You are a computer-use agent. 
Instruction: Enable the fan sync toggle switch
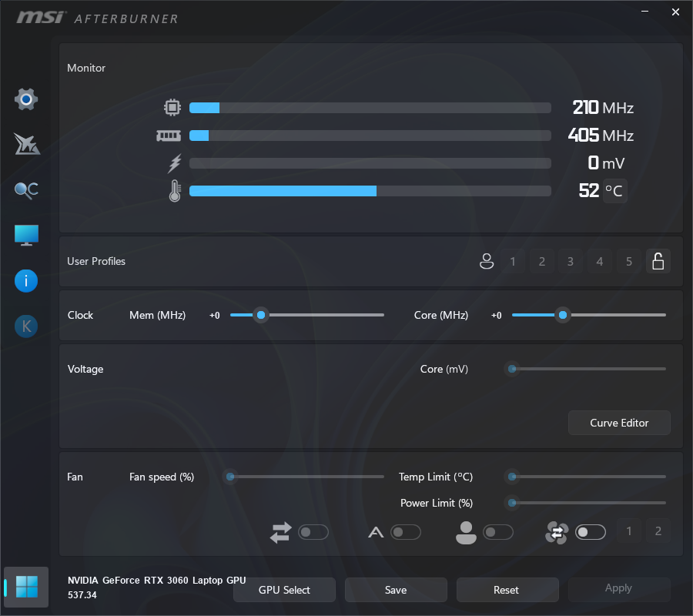[x=591, y=532]
